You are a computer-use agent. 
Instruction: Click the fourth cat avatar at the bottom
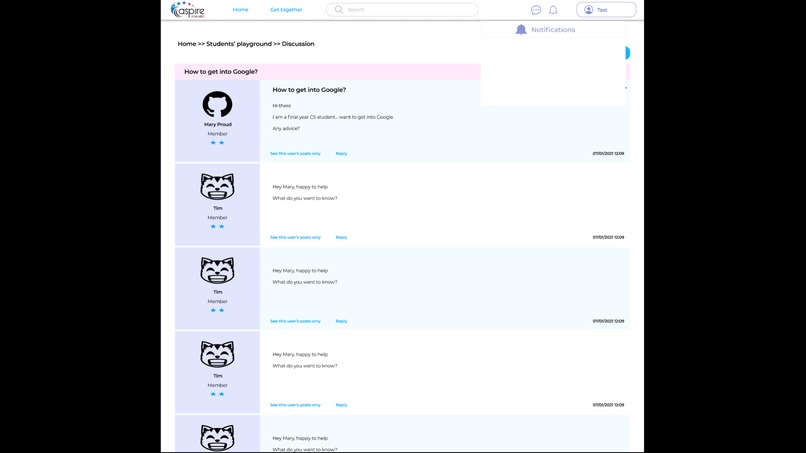217,438
